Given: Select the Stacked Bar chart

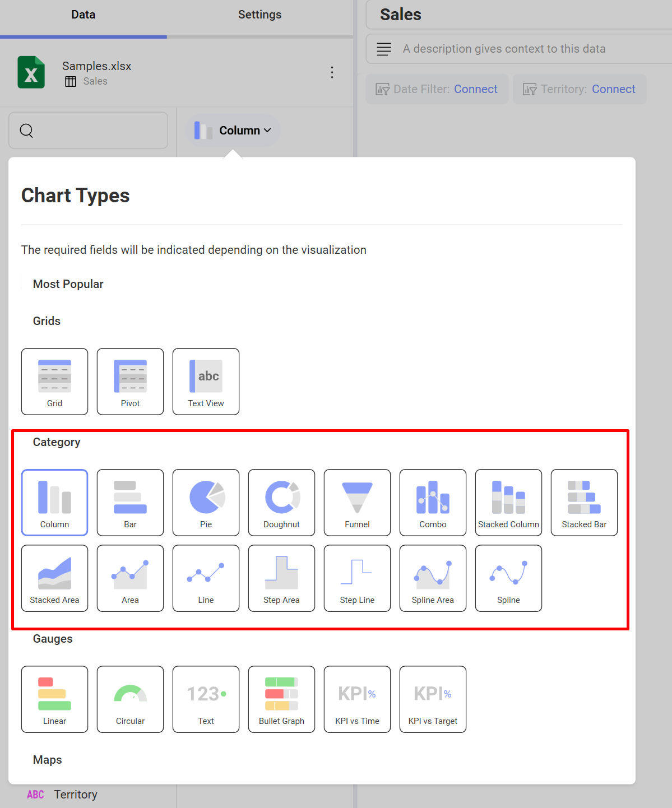Looking at the screenshot, I should pos(584,503).
